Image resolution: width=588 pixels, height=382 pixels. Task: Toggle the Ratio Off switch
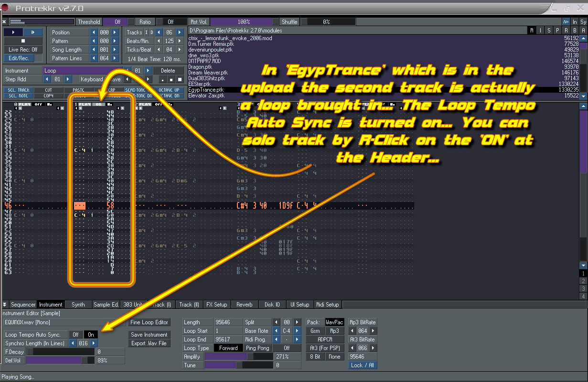point(171,21)
